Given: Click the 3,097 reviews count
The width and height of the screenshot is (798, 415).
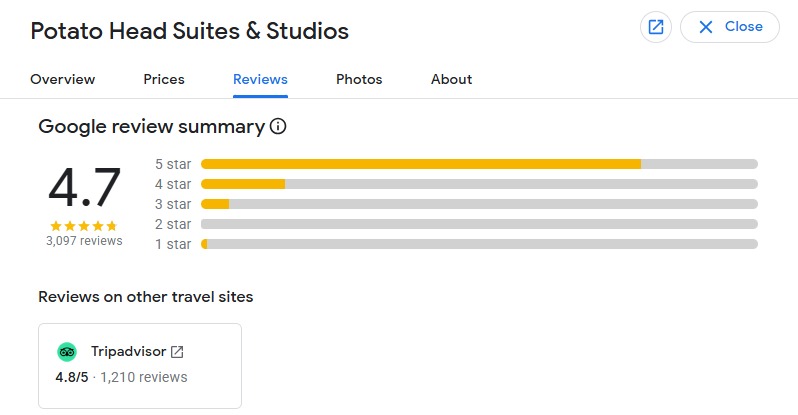Looking at the screenshot, I should [84, 241].
